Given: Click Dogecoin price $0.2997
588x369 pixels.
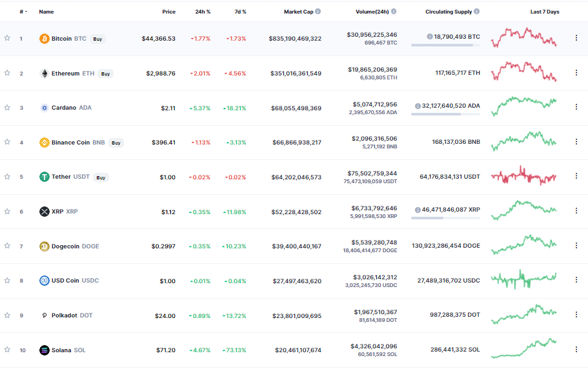Looking at the screenshot, I should click(163, 246).
